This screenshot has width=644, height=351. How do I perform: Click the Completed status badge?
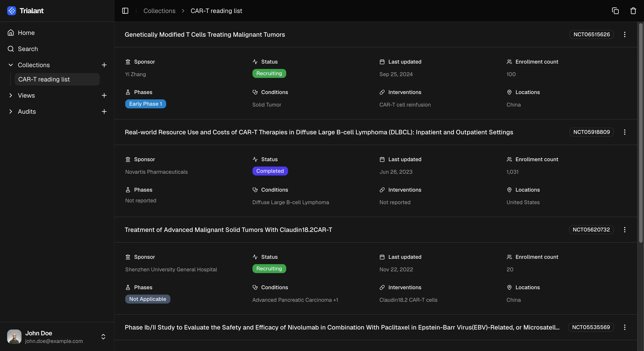coord(270,171)
